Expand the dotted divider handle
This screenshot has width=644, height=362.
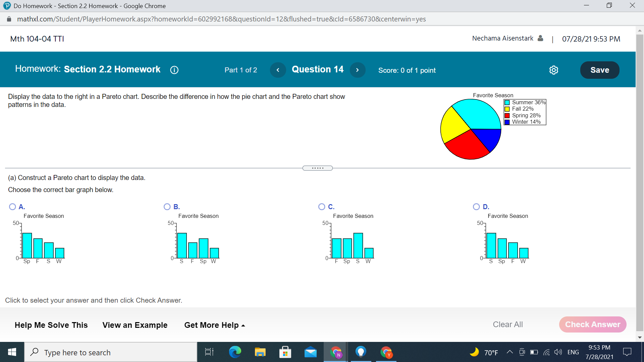pos(317,168)
